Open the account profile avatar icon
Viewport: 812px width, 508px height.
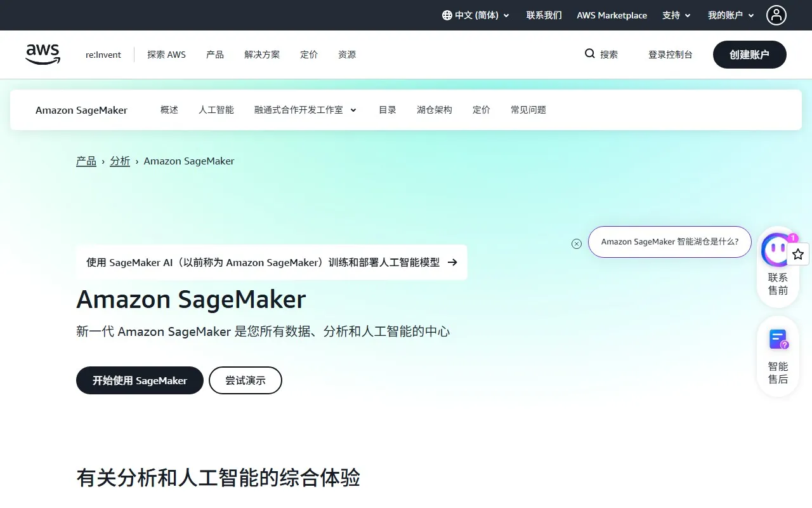tap(776, 15)
